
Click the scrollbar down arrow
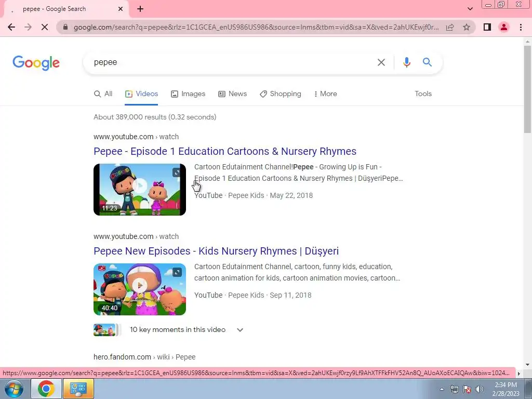tap(528, 365)
